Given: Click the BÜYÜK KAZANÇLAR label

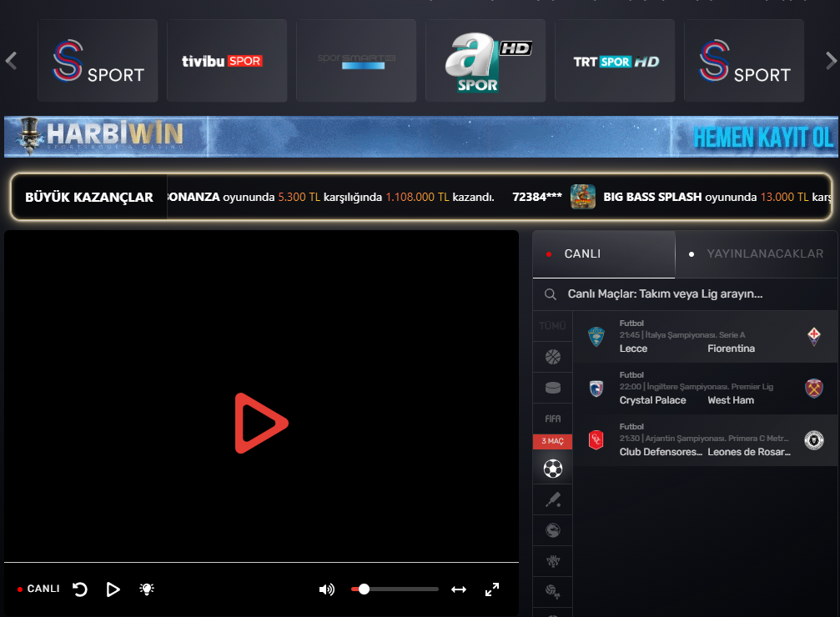Looking at the screenshot, I should coord(89,197).
